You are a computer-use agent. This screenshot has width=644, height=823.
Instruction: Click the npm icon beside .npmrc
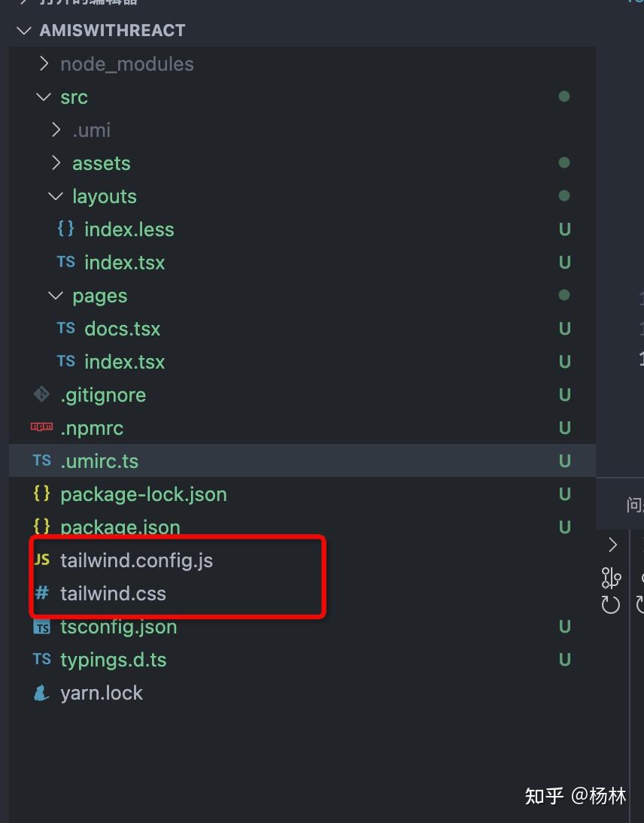pos(41,427)
